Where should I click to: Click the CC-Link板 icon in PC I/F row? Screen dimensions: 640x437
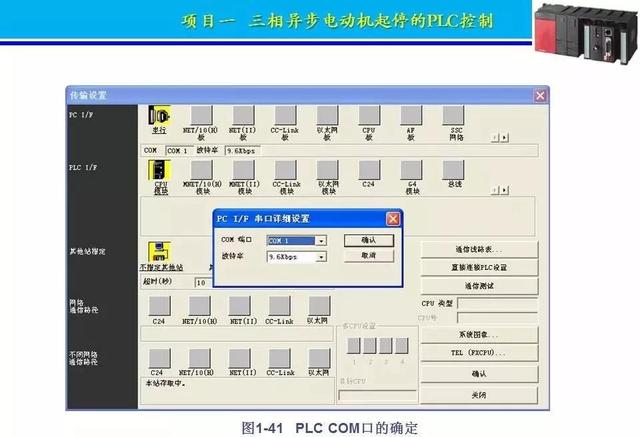pos(285,118)
